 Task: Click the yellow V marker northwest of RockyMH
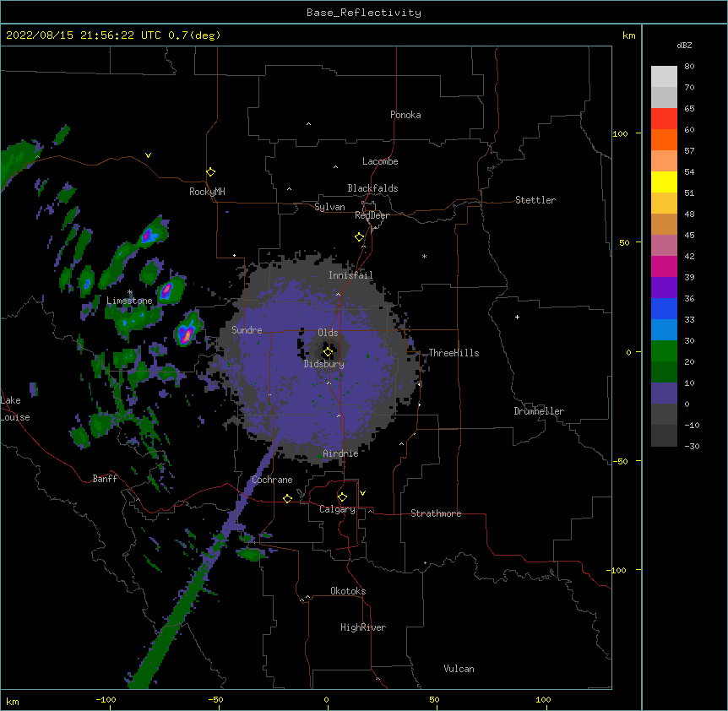[148, 155]
